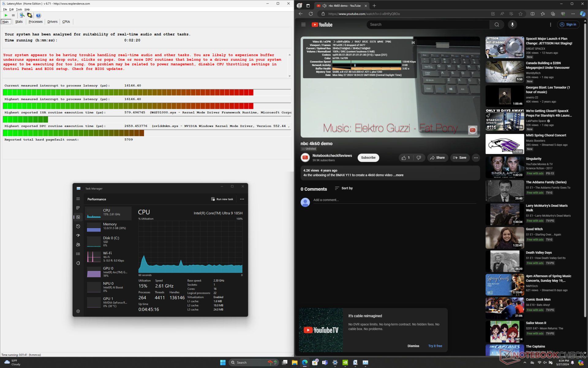Open Task Manager Startup apps icon
The image size is (588, 368).
(78, 236)
